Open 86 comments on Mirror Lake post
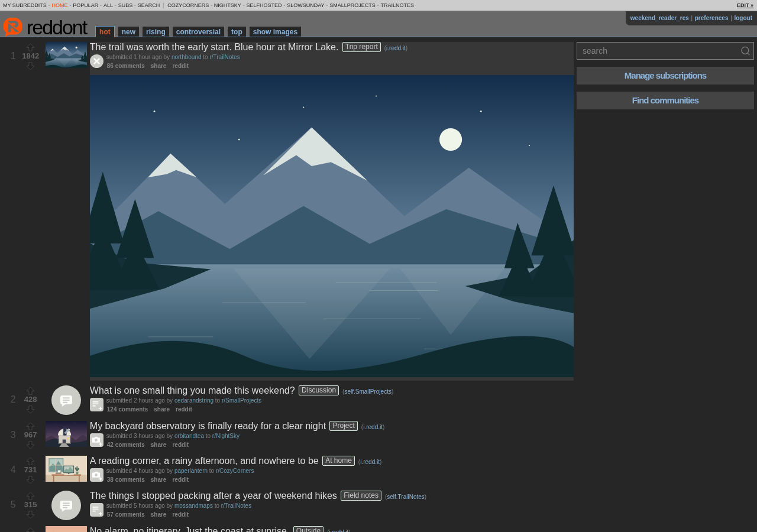Image resolution: width=757 pixels, height=532 pixels. point(126,66)
